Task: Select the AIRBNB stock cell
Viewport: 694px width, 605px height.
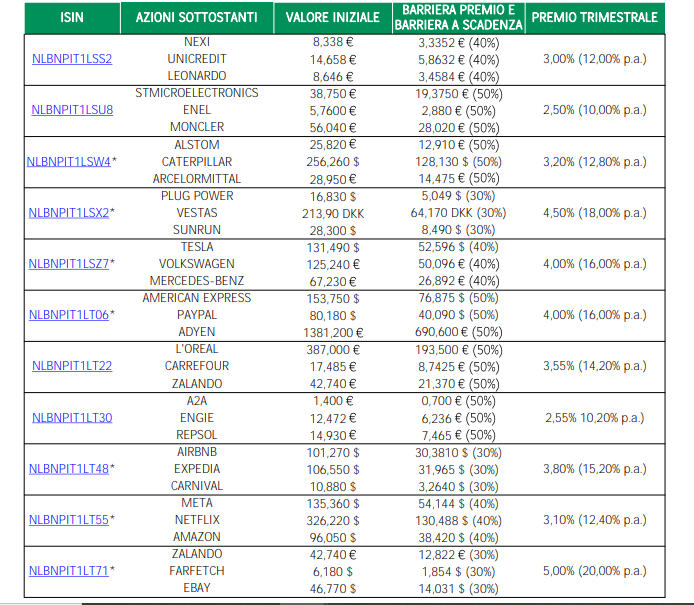Action: click(x=197, y=452)
